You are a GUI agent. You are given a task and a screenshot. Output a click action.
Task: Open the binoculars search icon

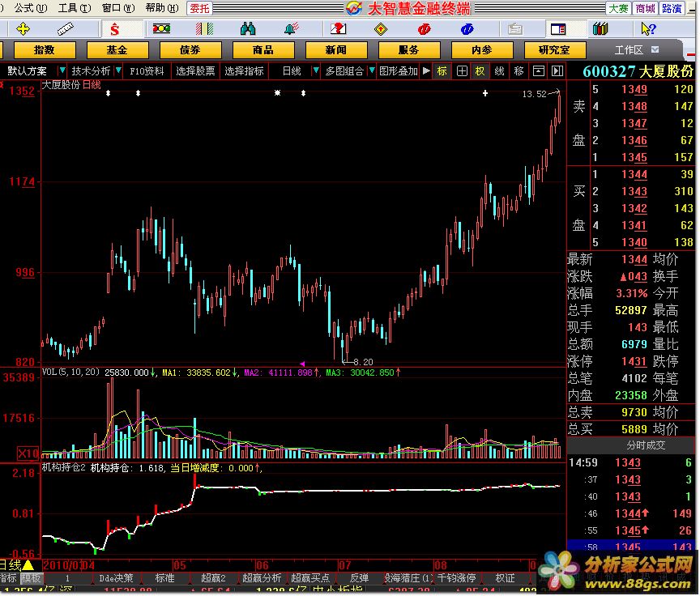[248, 29]
